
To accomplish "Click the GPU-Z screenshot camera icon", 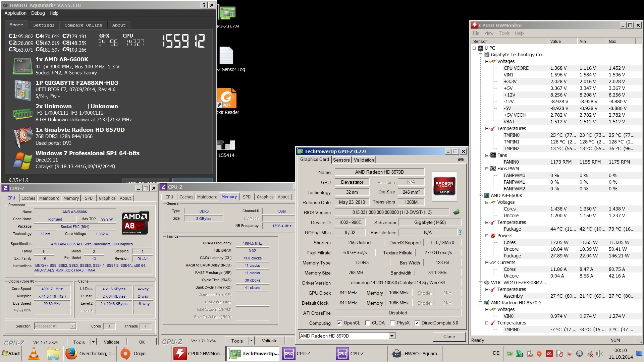I will tap(461, 160).
